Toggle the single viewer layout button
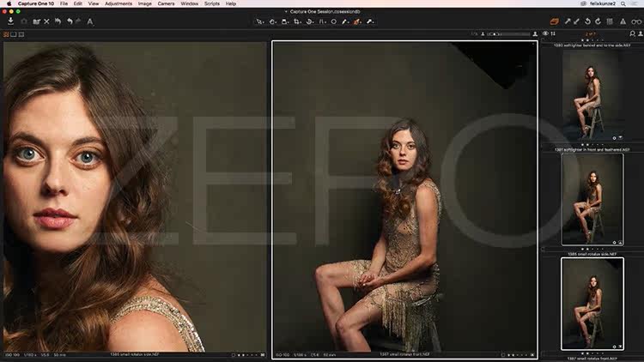644x362 pixels. (14, 34)
